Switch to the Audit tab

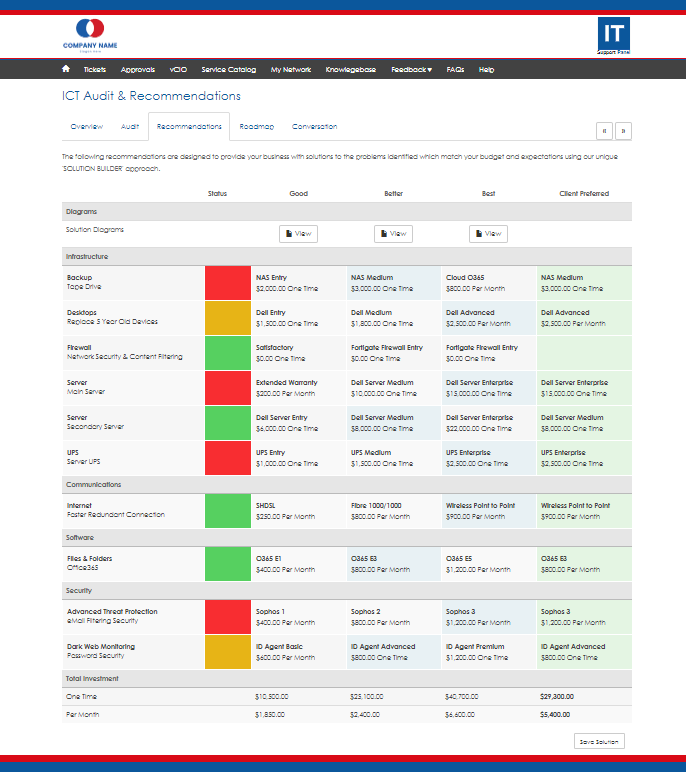tap(130, 127)
